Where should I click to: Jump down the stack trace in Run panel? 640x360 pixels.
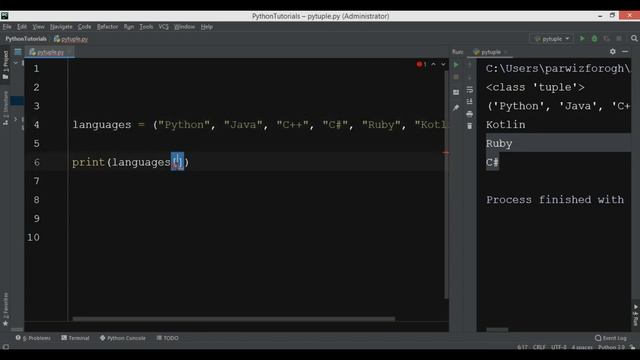pyautogui.click(x=469, y=77)
